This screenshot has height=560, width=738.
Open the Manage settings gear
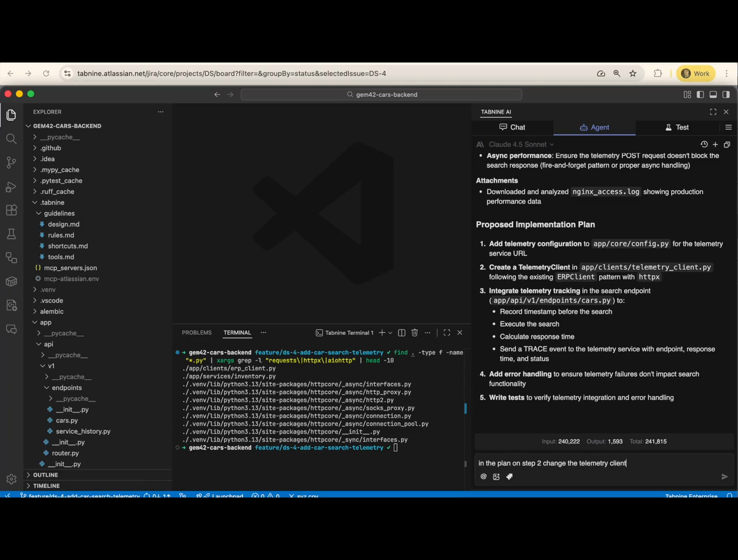(11, 479)
